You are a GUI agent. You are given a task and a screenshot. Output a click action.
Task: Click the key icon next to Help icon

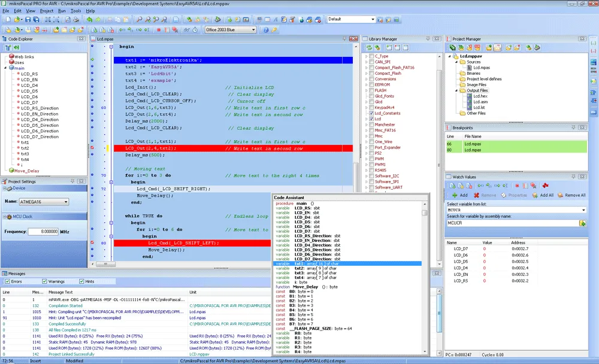point(274,29)
